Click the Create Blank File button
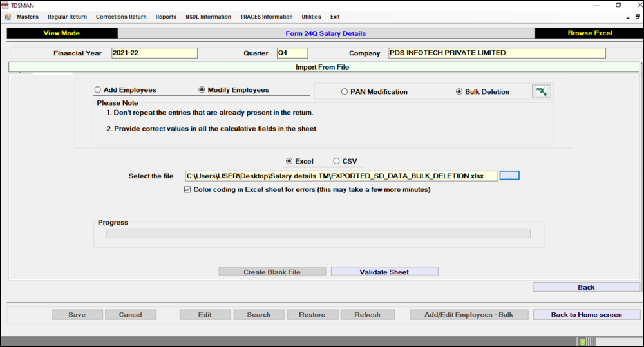The width and height of the screenshot is (644, 347). [x=272, y=272]
